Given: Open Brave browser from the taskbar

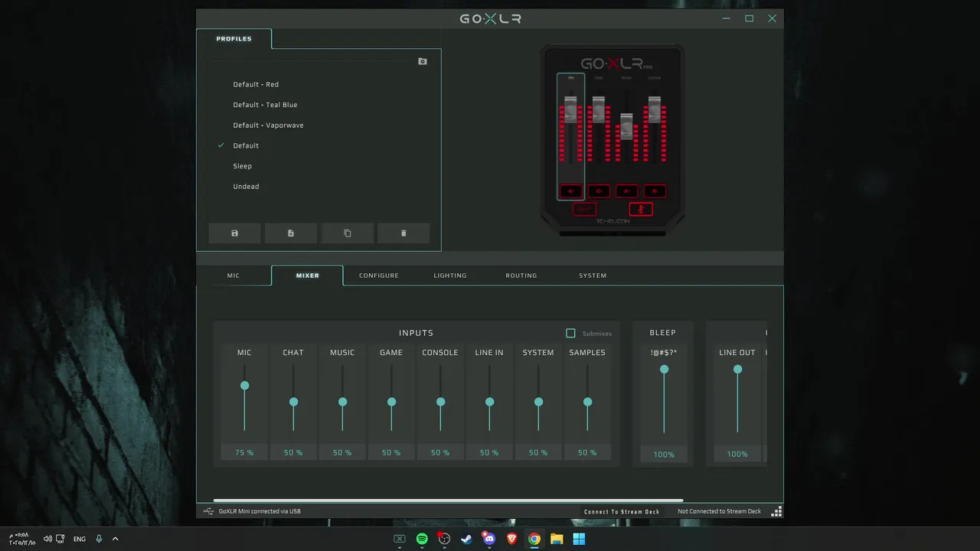Looking at the screenshot, I should pos(511,539).
